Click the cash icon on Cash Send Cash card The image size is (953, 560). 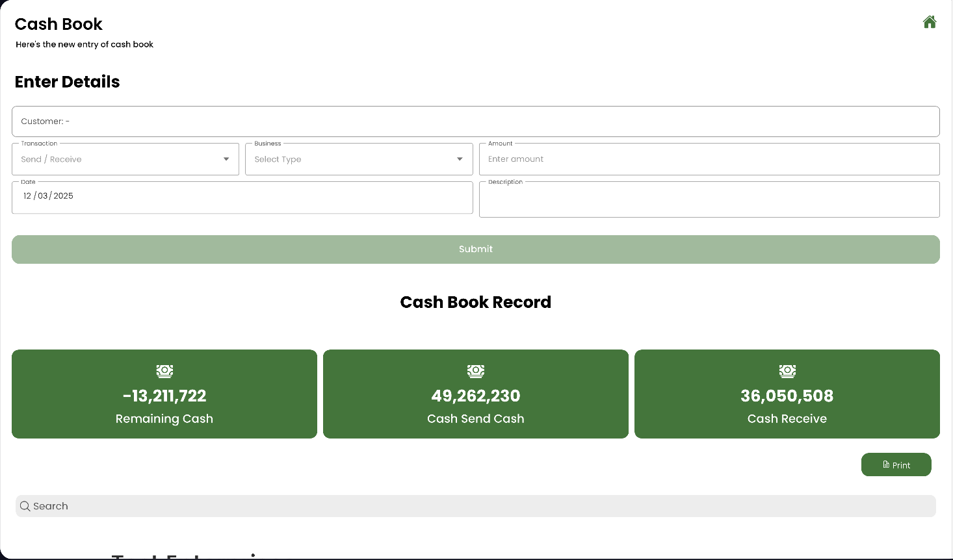(x=475, y=371)
